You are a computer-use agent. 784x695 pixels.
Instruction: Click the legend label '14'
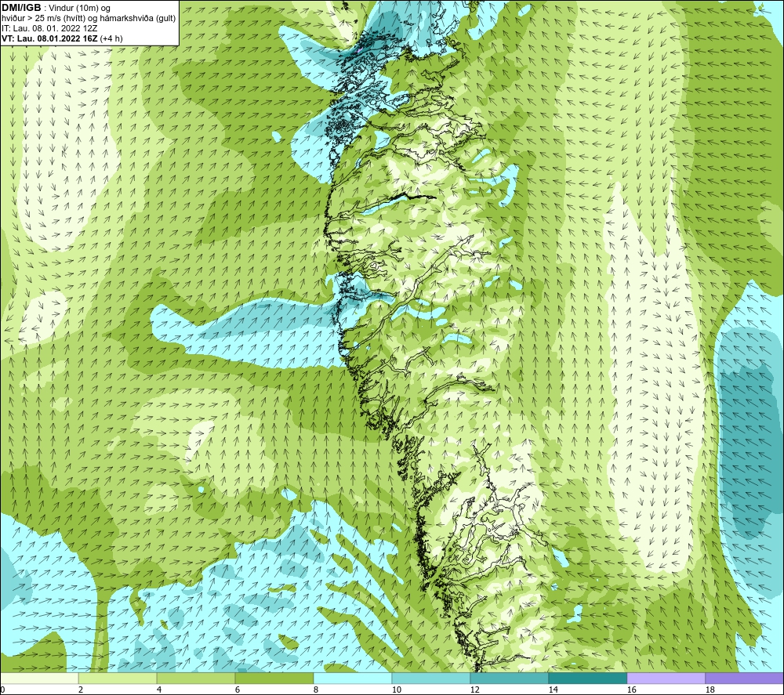click(x=553, y=690)
